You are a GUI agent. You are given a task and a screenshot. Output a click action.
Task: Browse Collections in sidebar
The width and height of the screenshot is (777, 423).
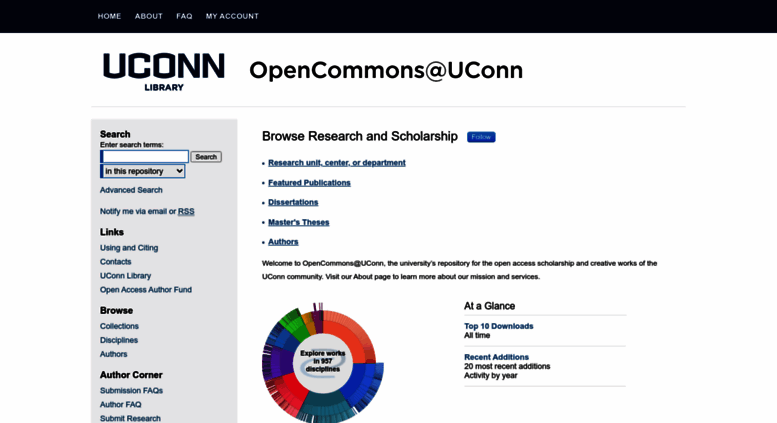119,326
